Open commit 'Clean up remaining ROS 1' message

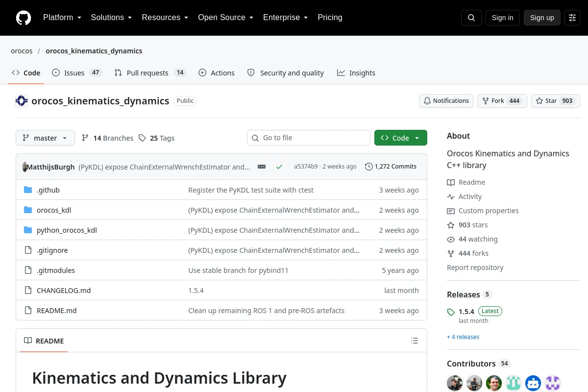[267, 311]
